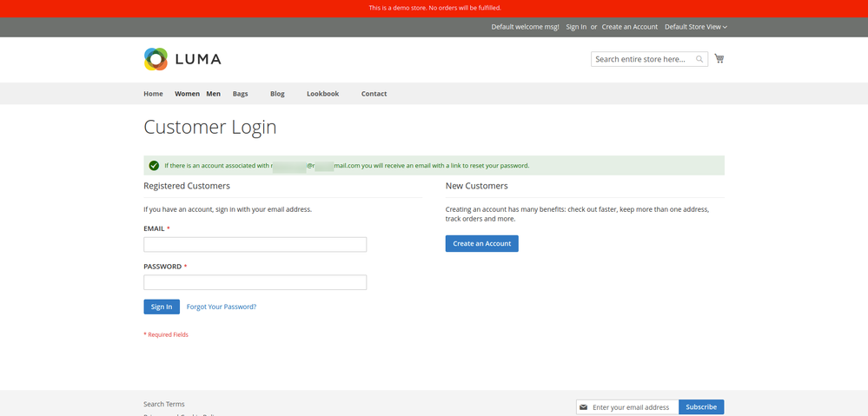
Task: Go to the Bags menu item
Action: [x=240, y=94]
